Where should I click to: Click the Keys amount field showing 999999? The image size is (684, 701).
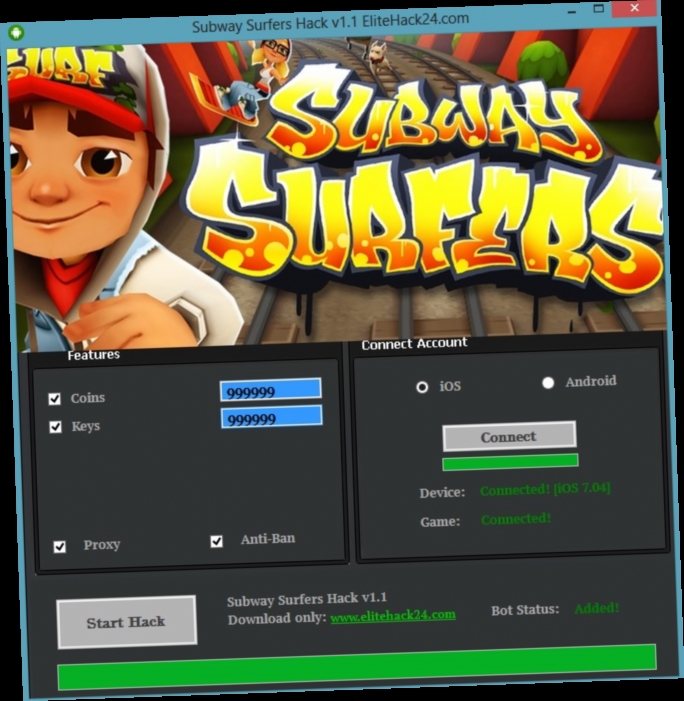(x=271, y=417)
